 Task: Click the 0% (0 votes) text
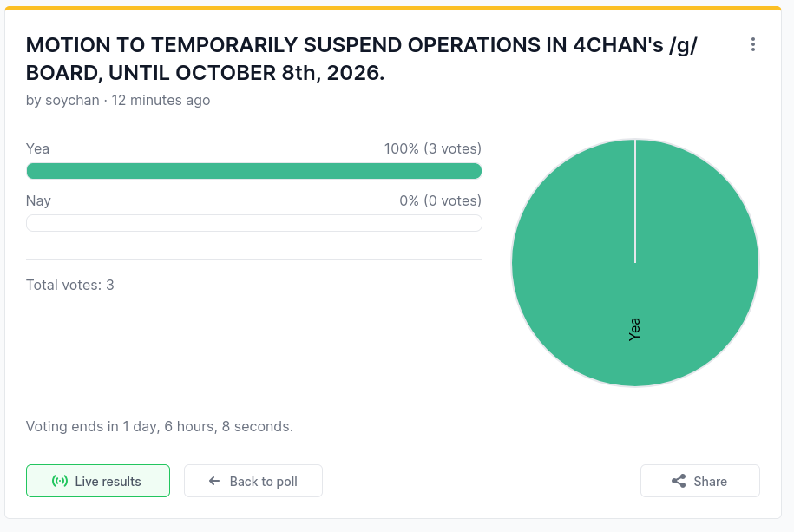(x=440, y=200)
